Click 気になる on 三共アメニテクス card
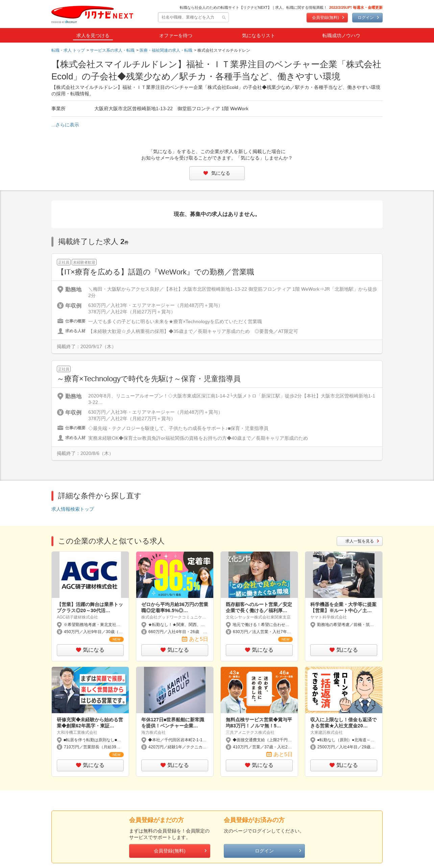 coord(259,765)
